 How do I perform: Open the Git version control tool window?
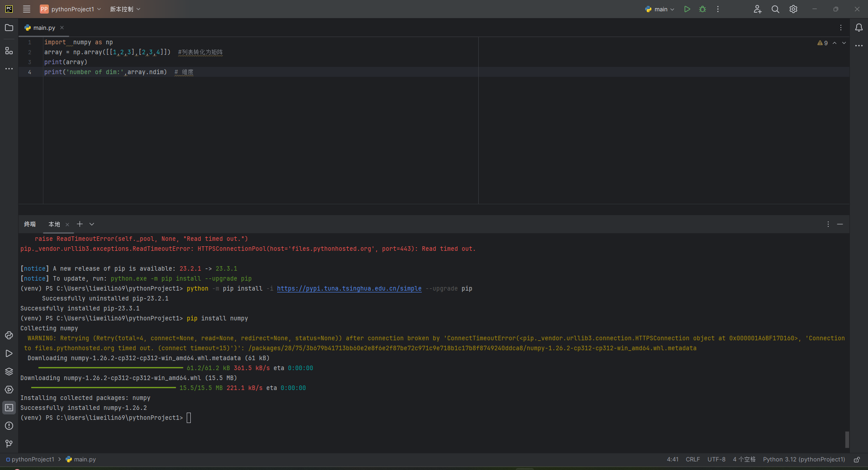tap(9, 444)
